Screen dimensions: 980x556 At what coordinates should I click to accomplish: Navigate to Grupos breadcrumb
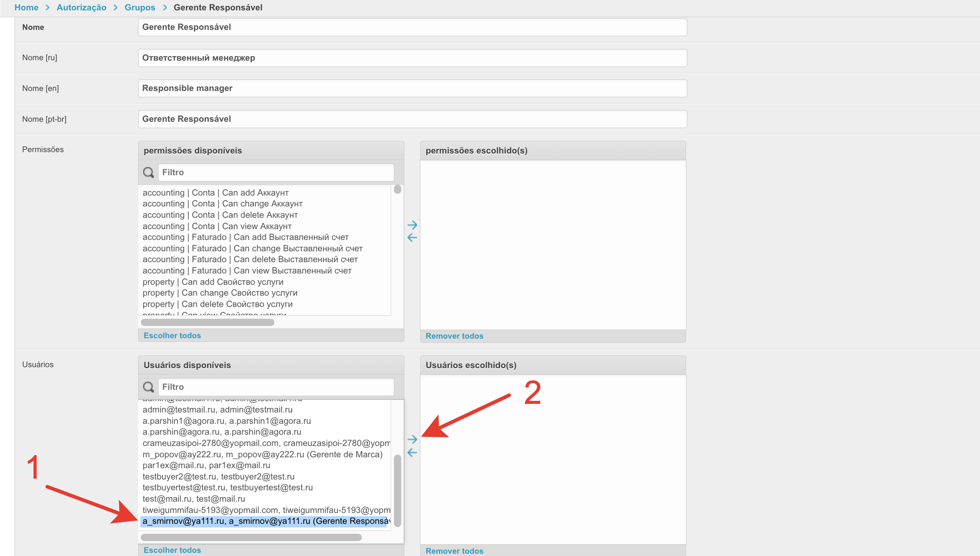click(x=140, y=8)
